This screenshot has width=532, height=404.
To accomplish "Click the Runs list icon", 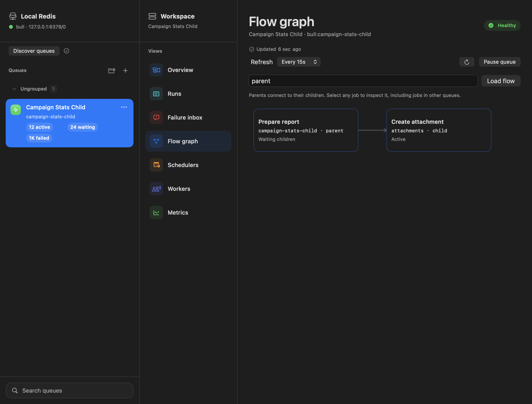I will pyautogui.click(x=156, y=94).
